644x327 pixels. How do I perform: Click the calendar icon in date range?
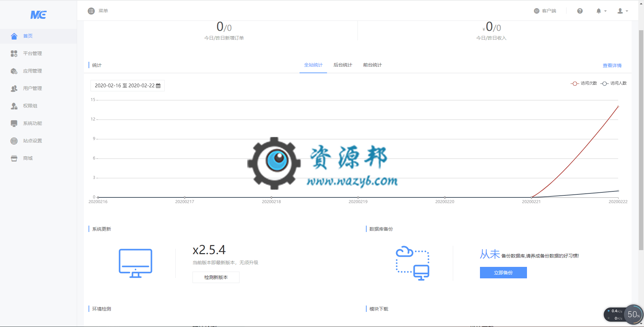click(x=158, y=86)
